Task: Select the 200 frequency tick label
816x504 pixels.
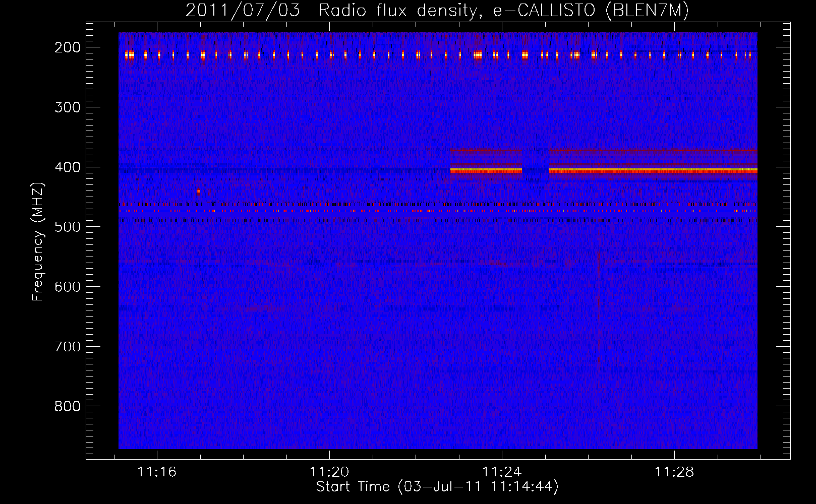Action: (x=68, y=47)
